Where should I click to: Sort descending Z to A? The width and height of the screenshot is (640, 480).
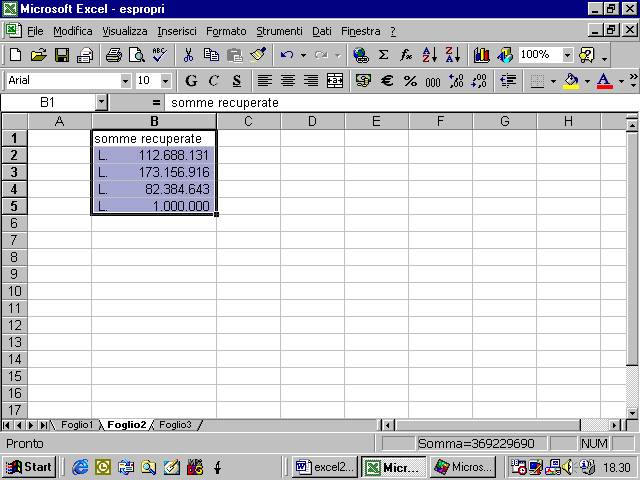(453, 55)
